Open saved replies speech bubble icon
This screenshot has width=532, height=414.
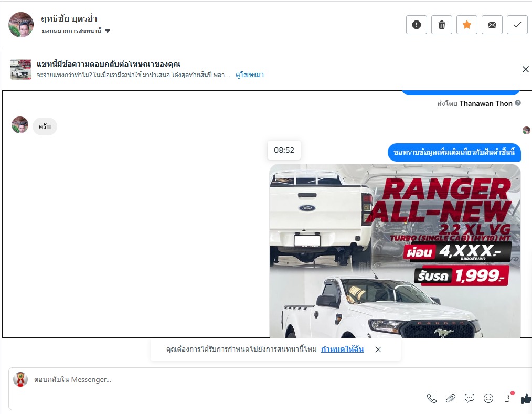point(470,398)
